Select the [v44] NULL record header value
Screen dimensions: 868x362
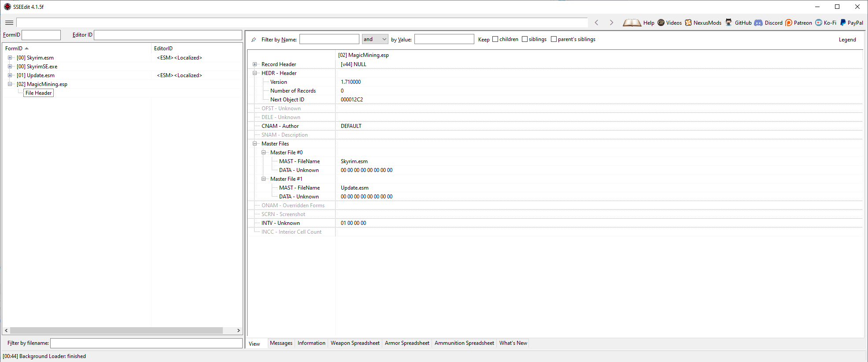coord(354,64)
